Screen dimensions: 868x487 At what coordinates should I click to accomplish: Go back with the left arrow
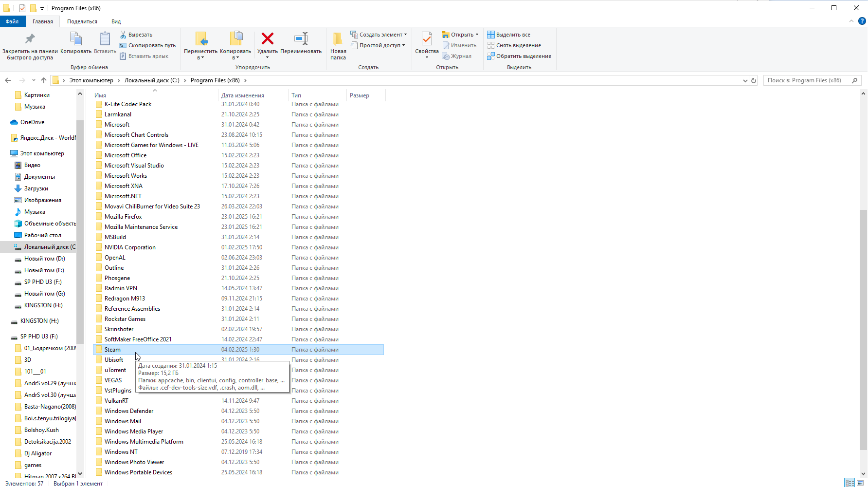coord(8,80)
